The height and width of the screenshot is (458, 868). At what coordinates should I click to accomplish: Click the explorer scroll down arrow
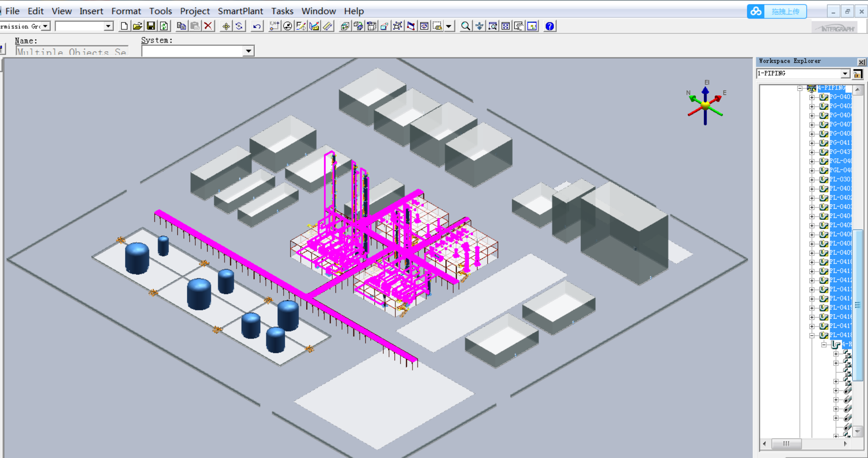(857, 431)
